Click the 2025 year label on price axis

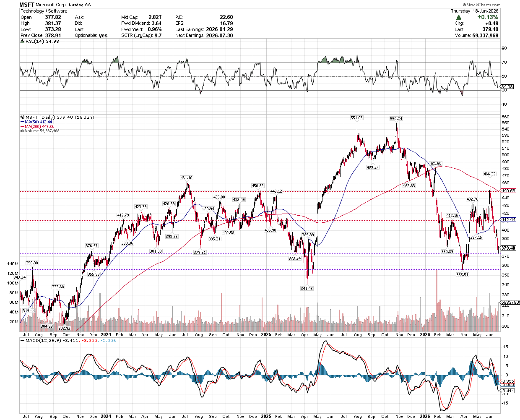click(266, 334)
